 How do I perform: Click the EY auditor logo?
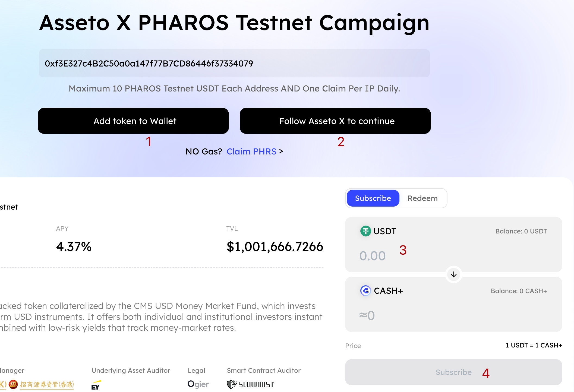click(96, 385)
